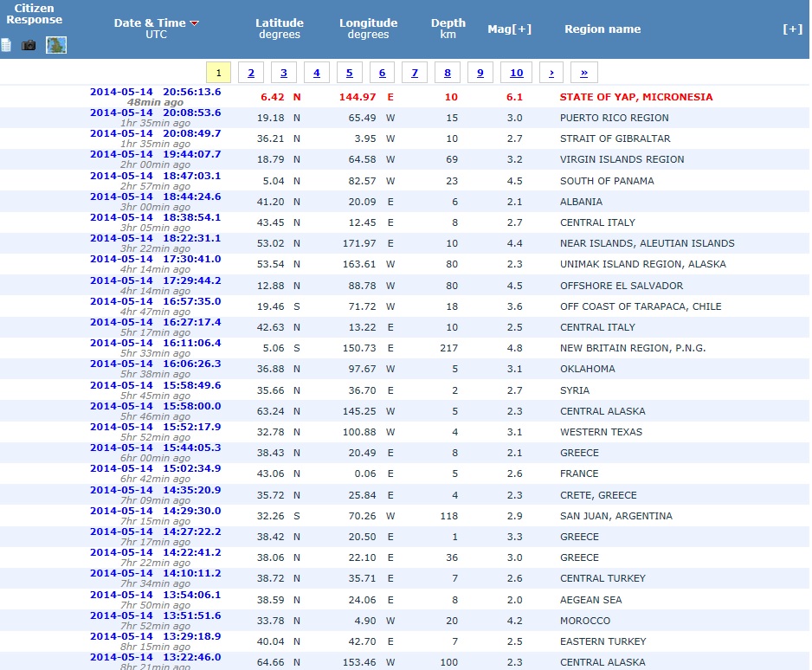Click OFF COAST OF TARAPACA, CHILE text

tap(641, 306)
